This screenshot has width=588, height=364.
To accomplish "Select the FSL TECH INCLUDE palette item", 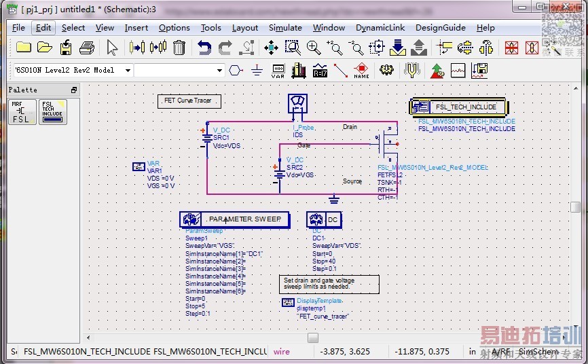I will (x=53, y=112).
